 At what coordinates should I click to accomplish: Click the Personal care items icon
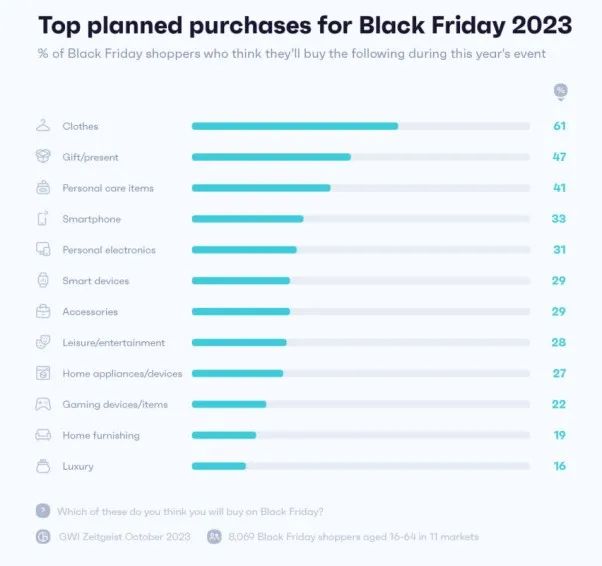(43, 188)
